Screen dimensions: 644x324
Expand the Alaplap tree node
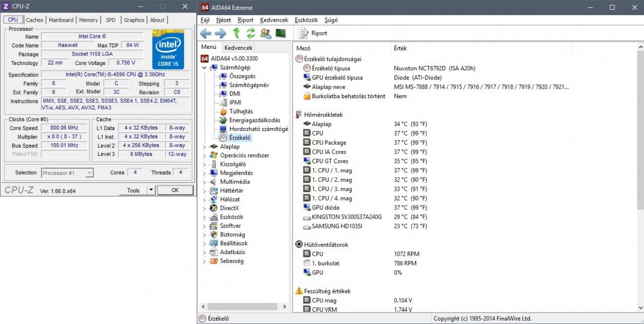point(204,147)
